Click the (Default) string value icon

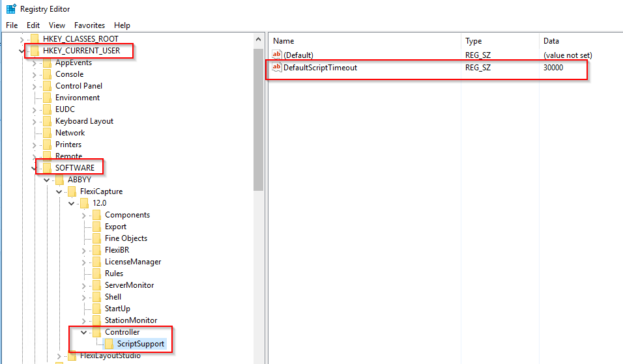tap(276, 55)
